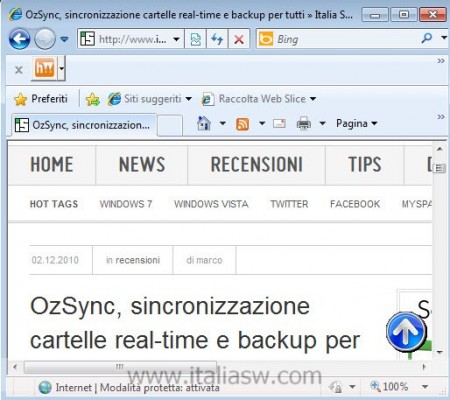The height and width of the screenshot is (400, 450).
Task: Click the 100% zoom level button
Action: 389,387
